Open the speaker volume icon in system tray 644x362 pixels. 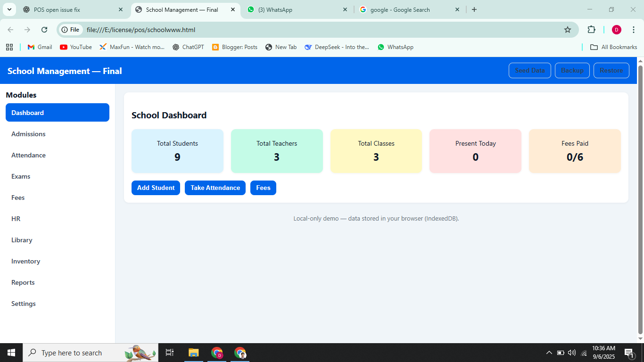pyautogui.click(x=571, y=353)
